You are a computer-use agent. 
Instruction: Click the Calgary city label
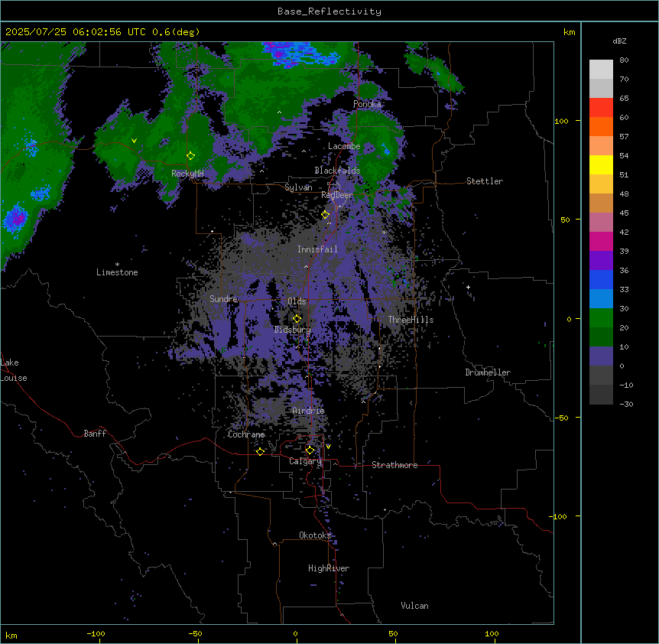305,461
